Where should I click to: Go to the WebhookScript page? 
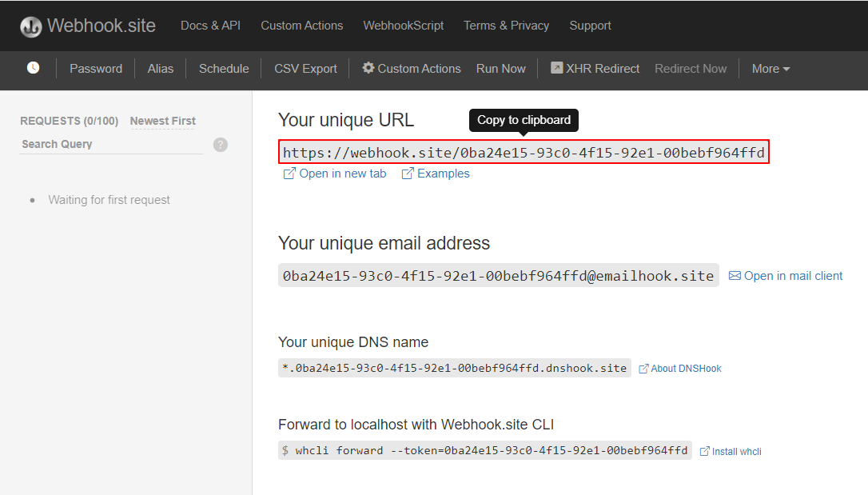pos(403,26)
